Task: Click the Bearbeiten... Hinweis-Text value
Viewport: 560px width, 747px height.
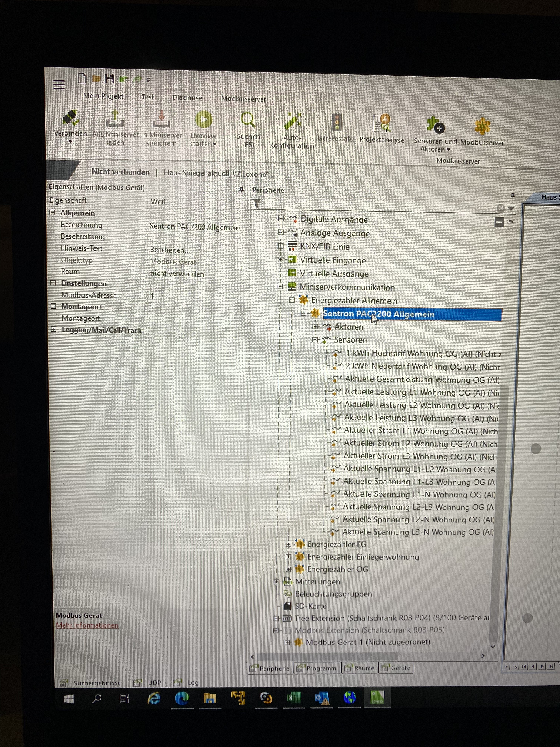Action: tap(170, 250)
